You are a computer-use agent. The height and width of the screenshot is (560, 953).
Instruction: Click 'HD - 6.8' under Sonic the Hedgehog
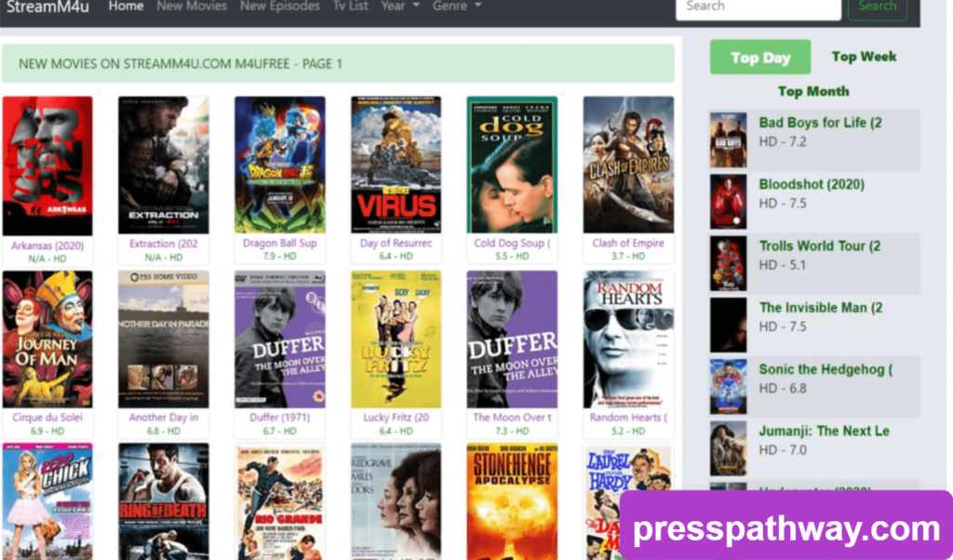(782, 389)
